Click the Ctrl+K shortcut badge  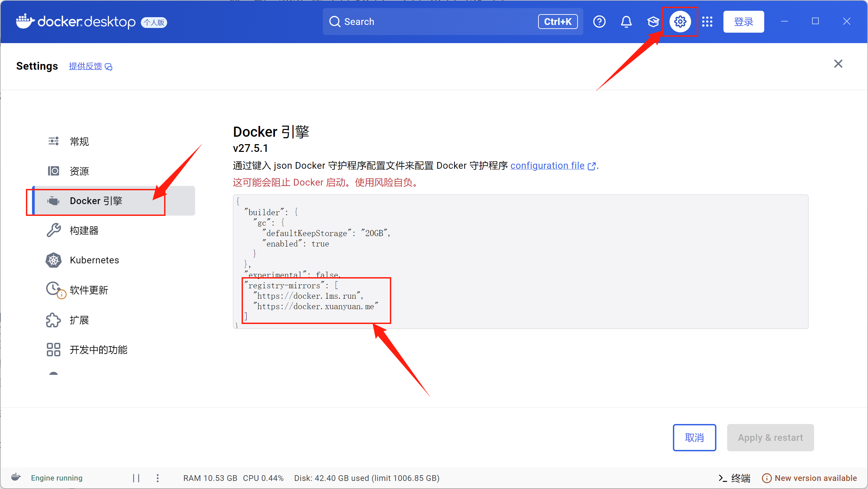tap(558, 22)
